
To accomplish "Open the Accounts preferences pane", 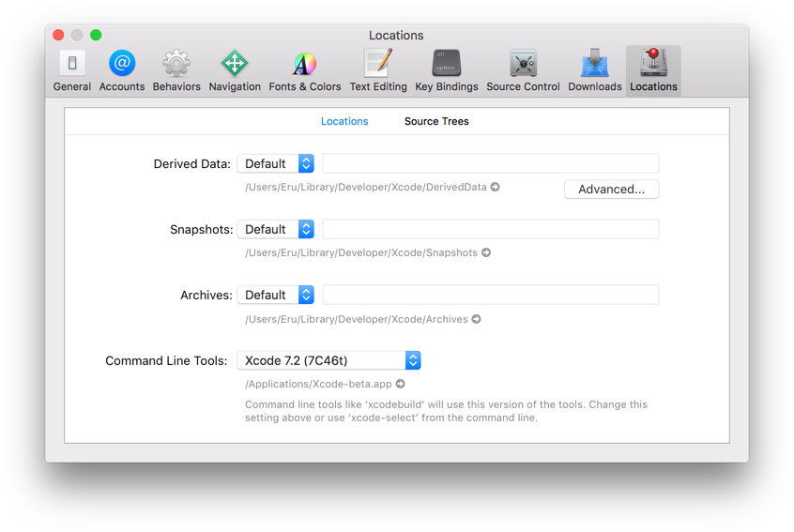I will click(121, 71).
